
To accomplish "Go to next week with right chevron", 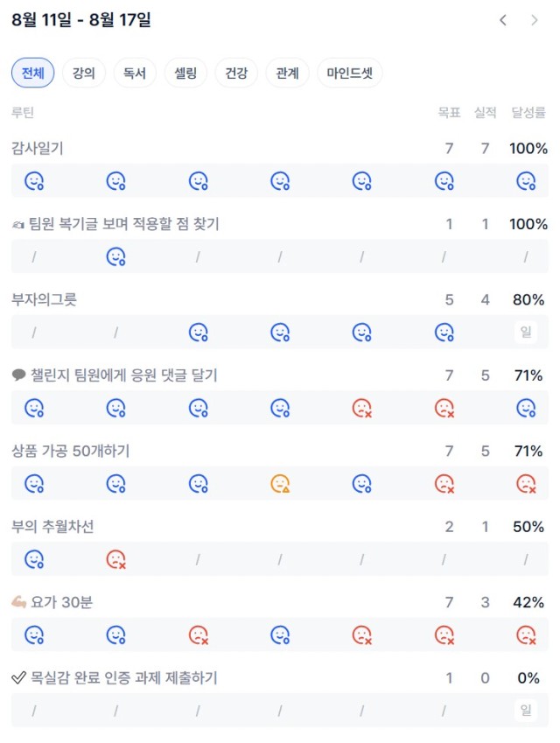I will click(x=535, y=20).
